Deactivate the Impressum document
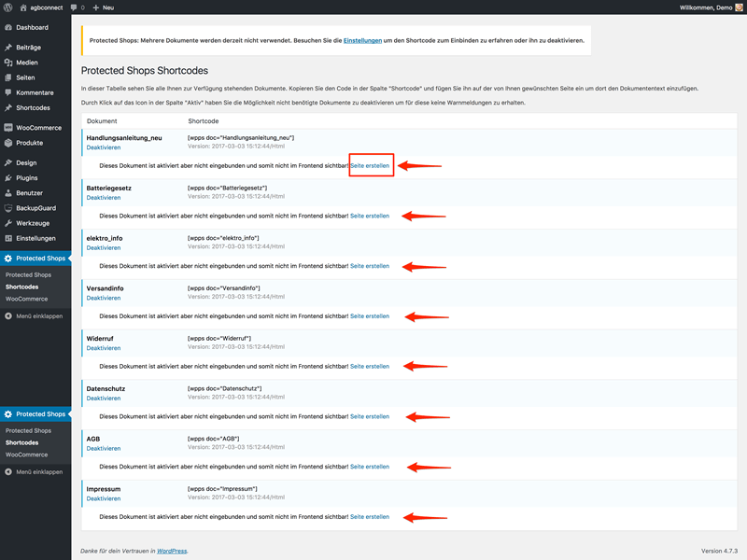Screen dimensions: 747x560 104,498
